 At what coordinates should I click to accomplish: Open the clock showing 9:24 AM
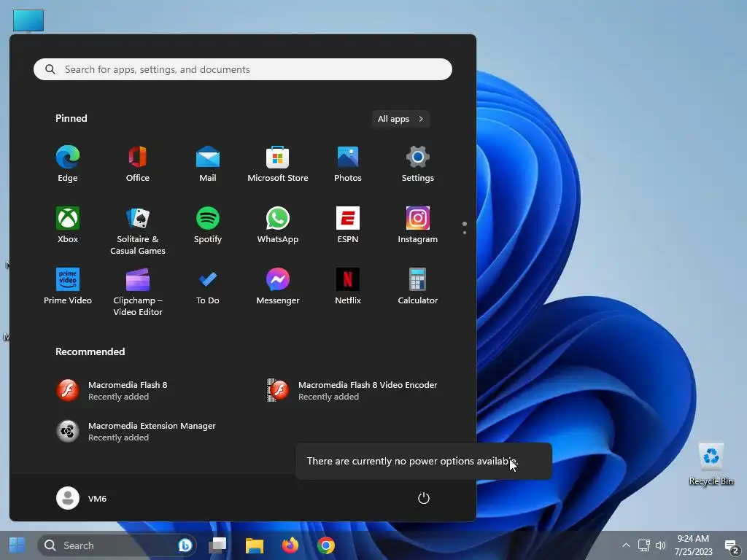pyautogui.click(x=693, y=545)
